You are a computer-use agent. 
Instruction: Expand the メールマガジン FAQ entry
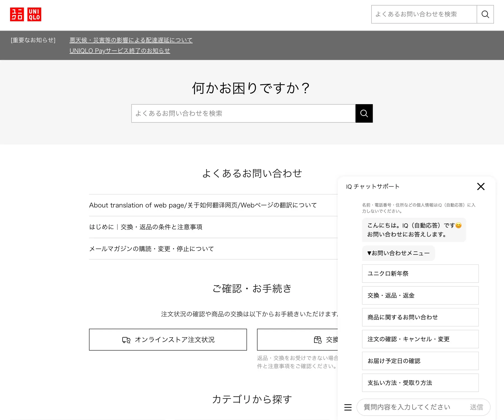click(x=151, y=248)
